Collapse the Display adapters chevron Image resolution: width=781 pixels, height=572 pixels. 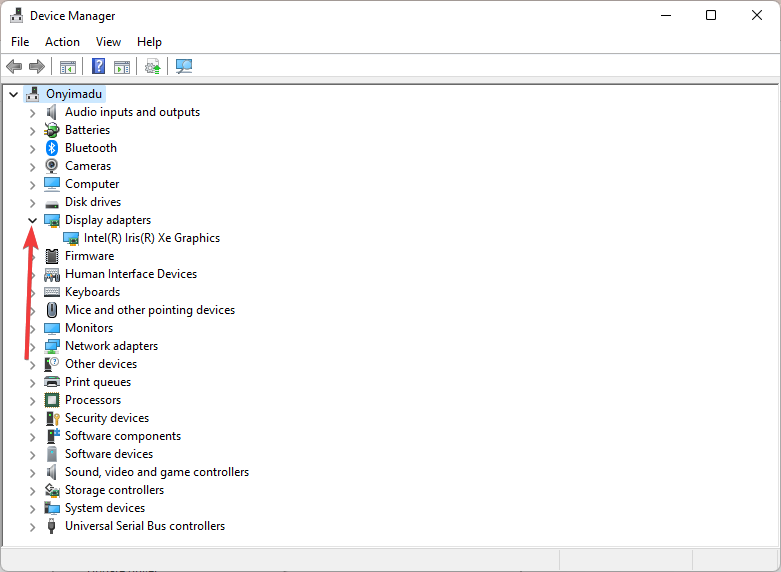[32, 220]
